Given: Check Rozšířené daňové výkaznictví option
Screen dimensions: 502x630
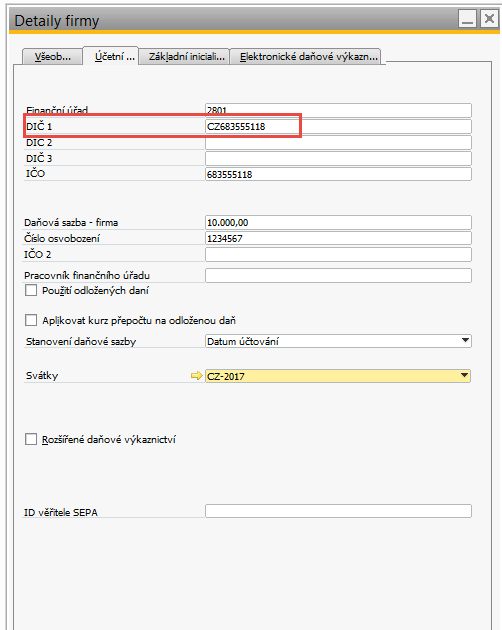Looking at the screenshot, I should [31, 439].
